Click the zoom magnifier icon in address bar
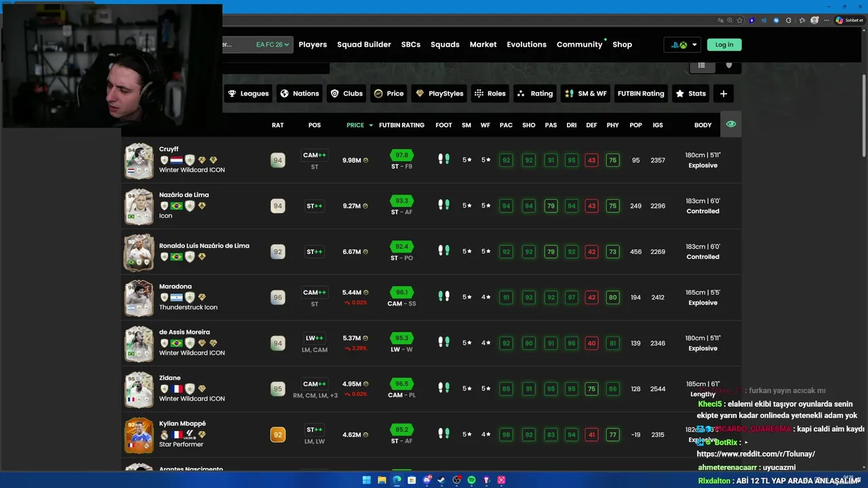The height and width of the screenshot is (488, 868). 730,20
